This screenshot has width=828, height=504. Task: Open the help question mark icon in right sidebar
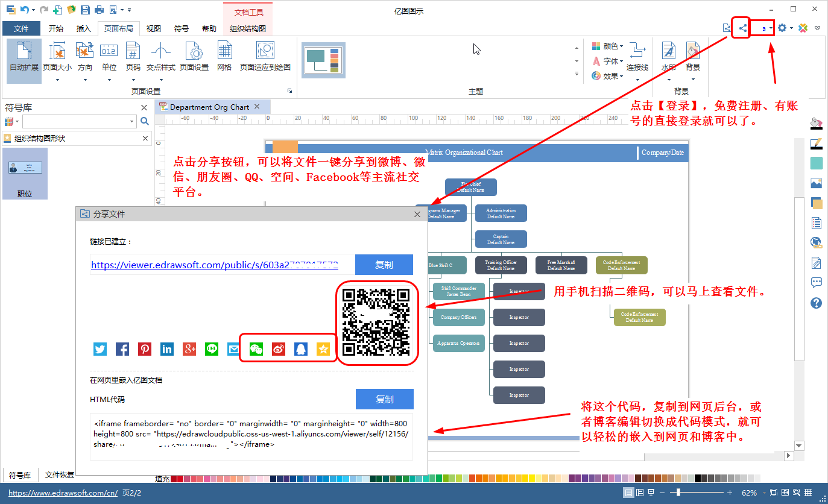(x=817, y=303)
